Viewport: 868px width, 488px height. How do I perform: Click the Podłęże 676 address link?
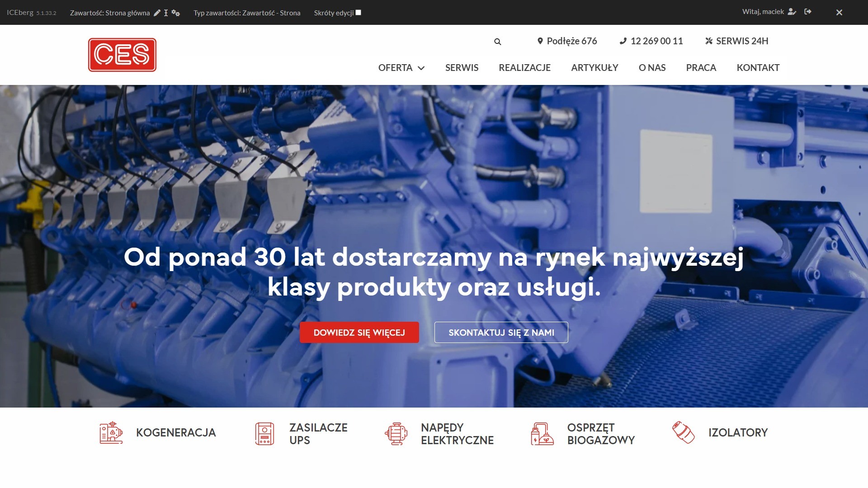[x=567, y=41]
